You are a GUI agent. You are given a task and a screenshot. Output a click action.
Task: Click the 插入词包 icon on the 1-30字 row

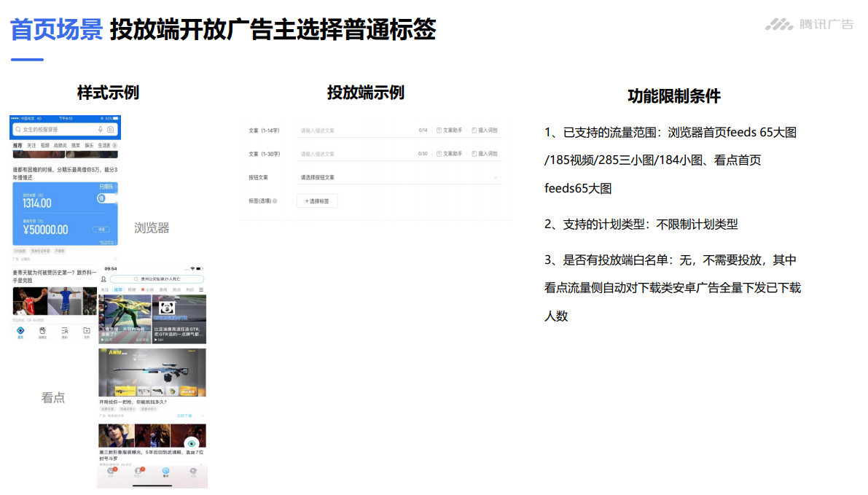click(x=488, y=153)
